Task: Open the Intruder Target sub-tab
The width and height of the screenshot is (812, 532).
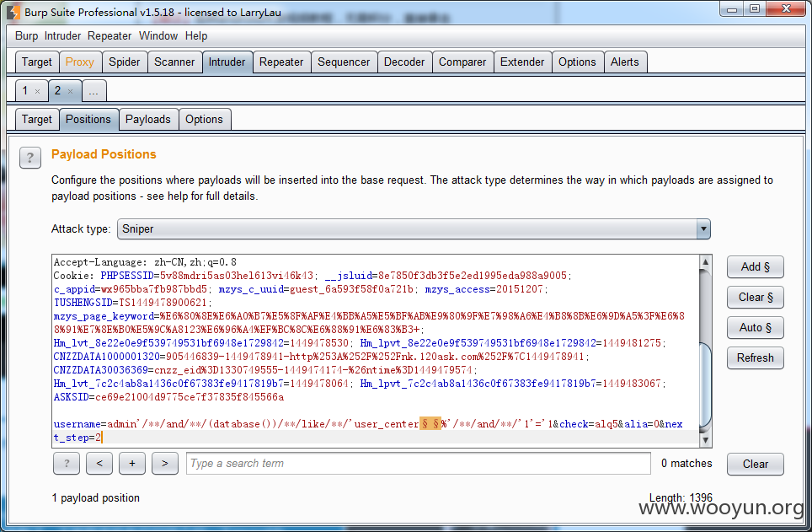Action: click(x=37, y=119)
